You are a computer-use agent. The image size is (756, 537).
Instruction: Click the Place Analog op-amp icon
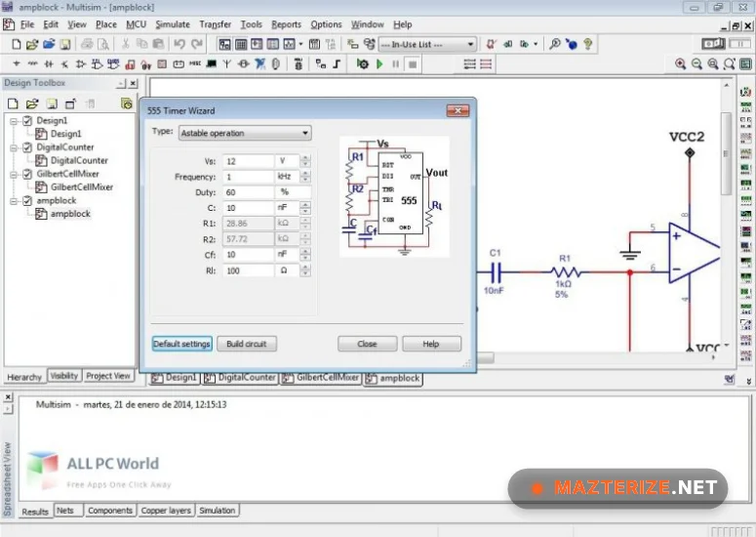[81, 63]
